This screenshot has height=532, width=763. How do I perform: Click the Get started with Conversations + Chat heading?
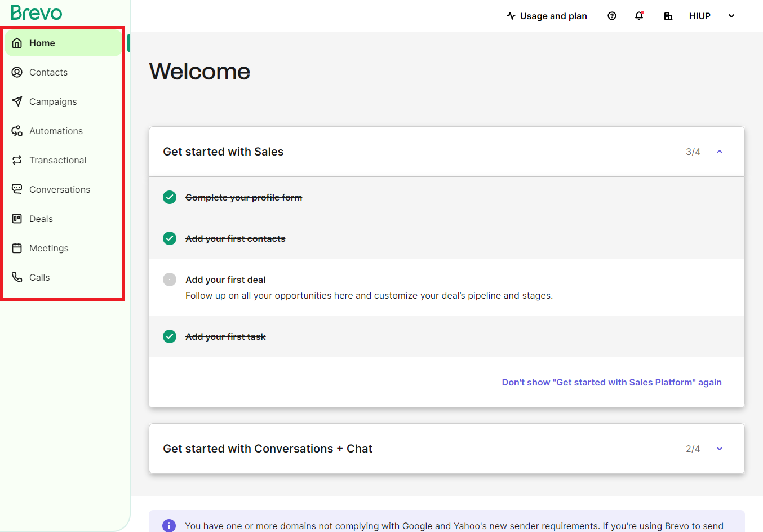pyautogui.click(x=268, y=449)
